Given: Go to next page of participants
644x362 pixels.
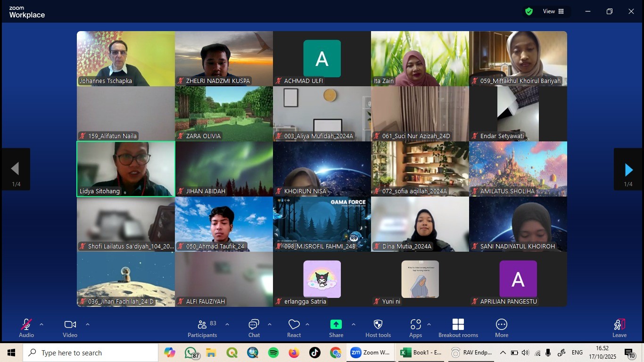Looking at the screenshot, I should (x=628, y=170).
